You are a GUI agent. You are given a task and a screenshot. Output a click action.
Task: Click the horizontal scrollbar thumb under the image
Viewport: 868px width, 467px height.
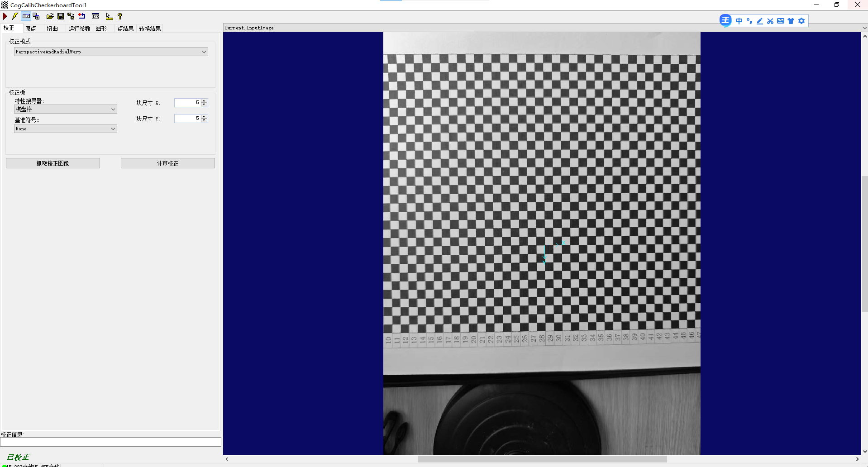[x=542, y=459]
